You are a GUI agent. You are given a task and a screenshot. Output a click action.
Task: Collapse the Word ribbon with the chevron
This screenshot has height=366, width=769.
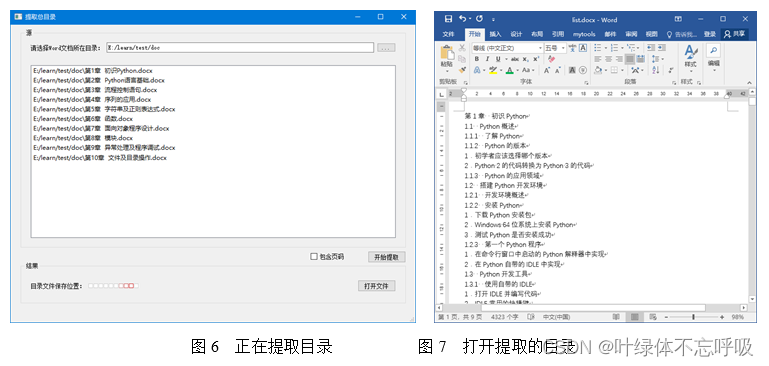[x=749, y=82]
